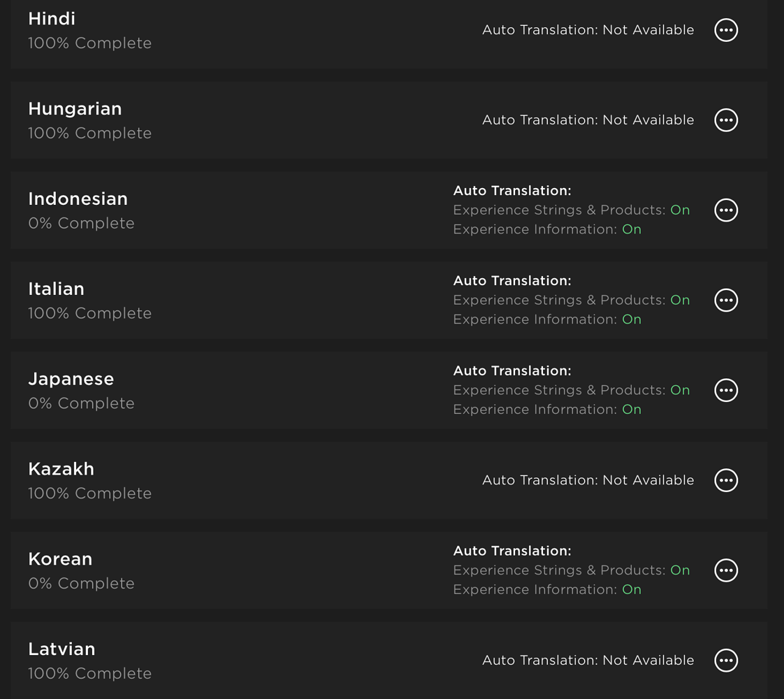Toggle Experience Strings & Products for Indonesian
Image resolution: width=784 pixels, height=699 pixels.
(680, 210)
